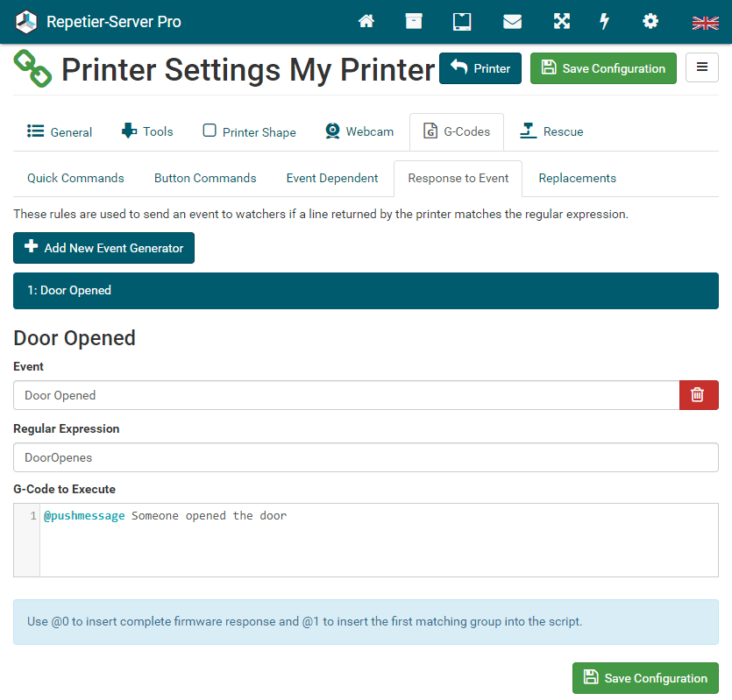Image resolution: width=732 pixels, height=700 pixels.
Task: Switch to the Webcam tab
Action: (x=359, y=131)
